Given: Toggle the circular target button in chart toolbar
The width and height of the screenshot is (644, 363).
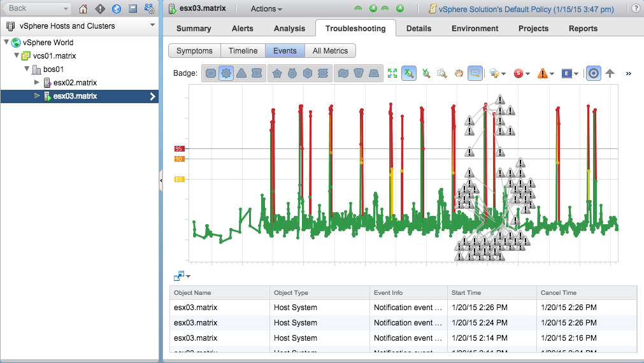Looking at the screenshot, I should pyautogui.click(x=593, y=73).
